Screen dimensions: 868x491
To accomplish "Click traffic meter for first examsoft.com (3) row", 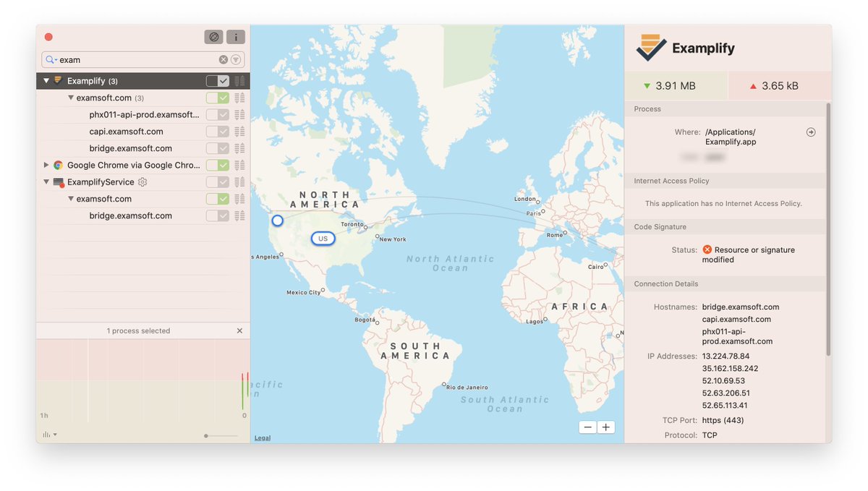I will (239, 98).
